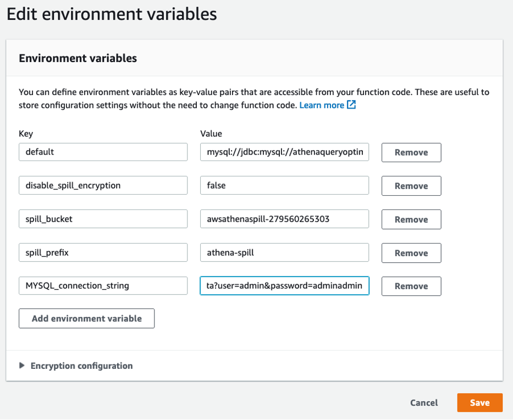513x420 pixels.
Task: Click the external link icon beside Learn more
Action: 351,105
